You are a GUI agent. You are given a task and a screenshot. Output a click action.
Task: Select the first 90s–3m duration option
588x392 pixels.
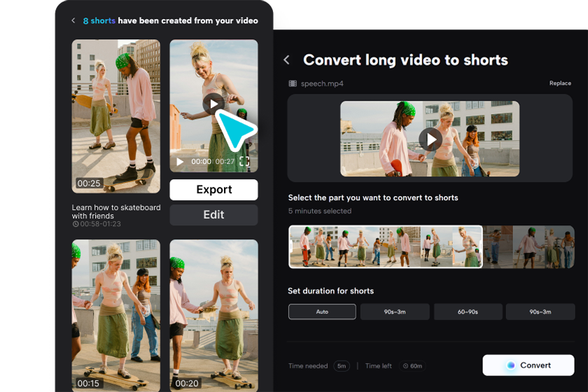(x=395, y=311)
